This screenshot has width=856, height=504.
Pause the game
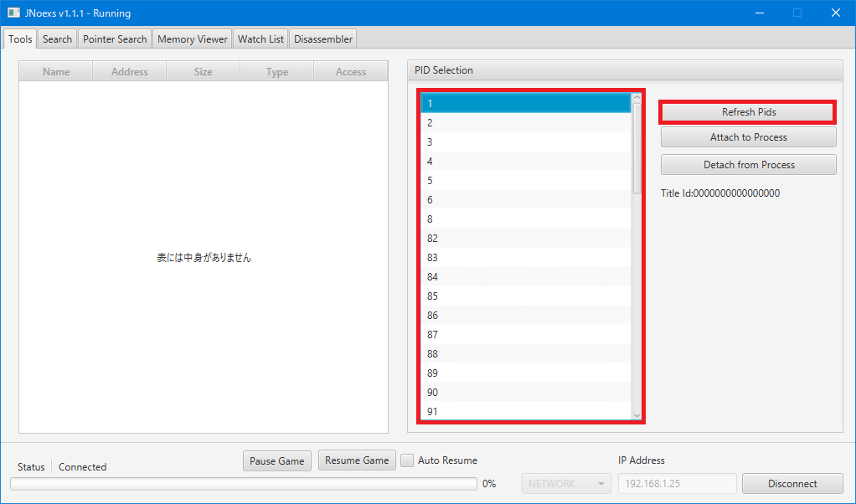coord(276,461)
